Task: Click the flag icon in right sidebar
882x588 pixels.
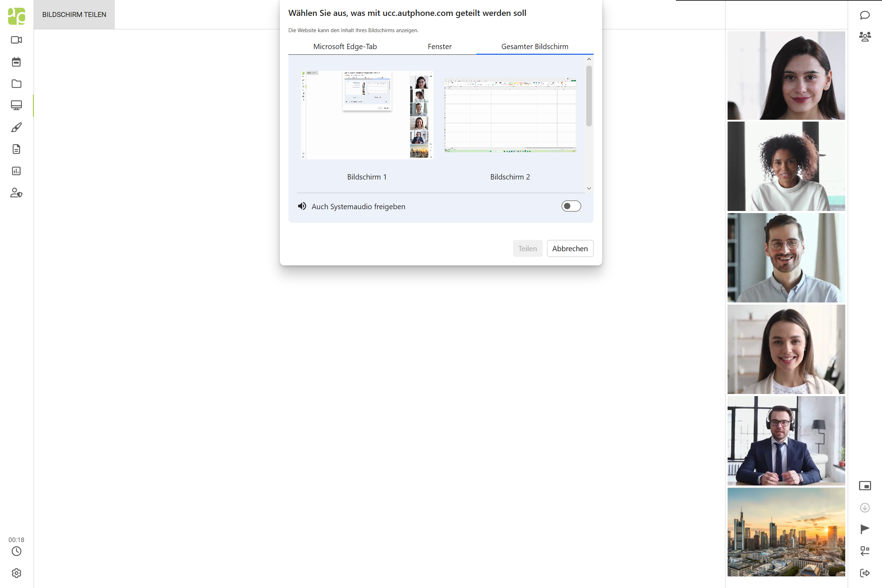Action: (865, 529)
